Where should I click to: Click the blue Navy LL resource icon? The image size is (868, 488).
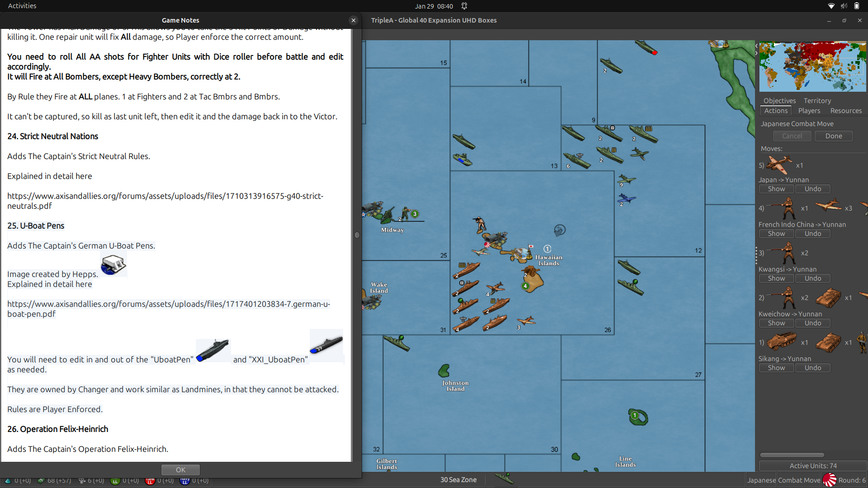point(184,480)
